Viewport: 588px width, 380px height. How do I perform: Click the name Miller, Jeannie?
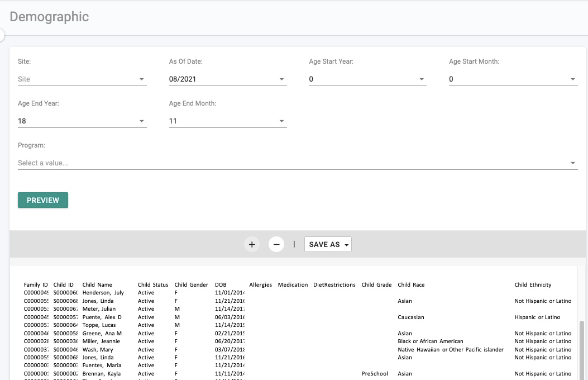101,341
